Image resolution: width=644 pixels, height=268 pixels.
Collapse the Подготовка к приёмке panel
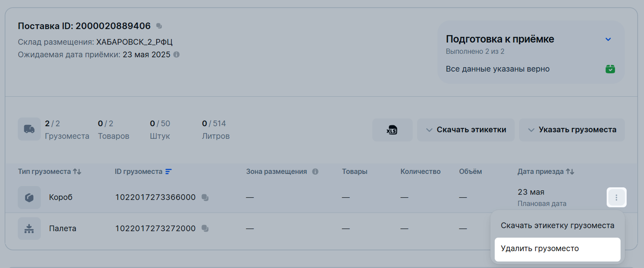pos(608,39)
